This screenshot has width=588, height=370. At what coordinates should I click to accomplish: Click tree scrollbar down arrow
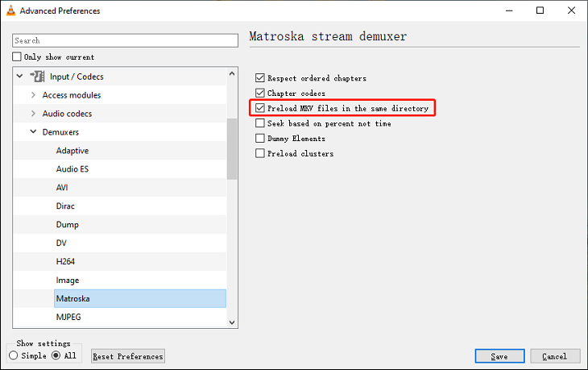click(232, 322)
